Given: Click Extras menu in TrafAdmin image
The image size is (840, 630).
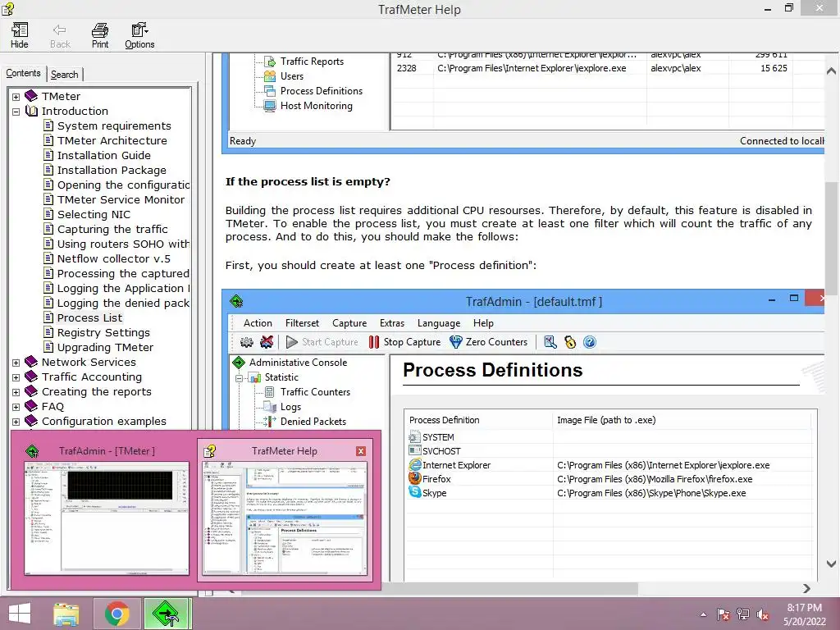Looking at the screenshot, I should point(392,323).
